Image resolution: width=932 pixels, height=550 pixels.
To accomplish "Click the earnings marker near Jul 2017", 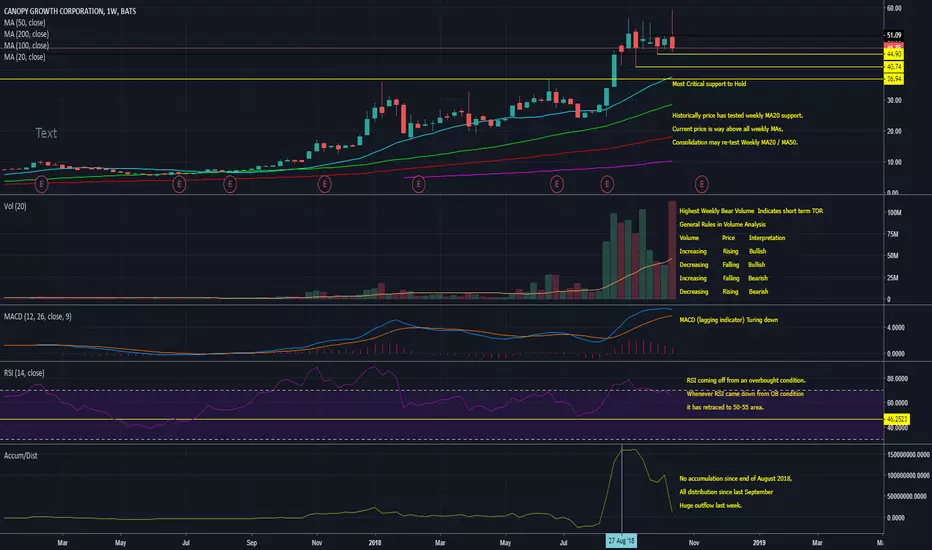I will pyautogui.click(x=179, y=184).
